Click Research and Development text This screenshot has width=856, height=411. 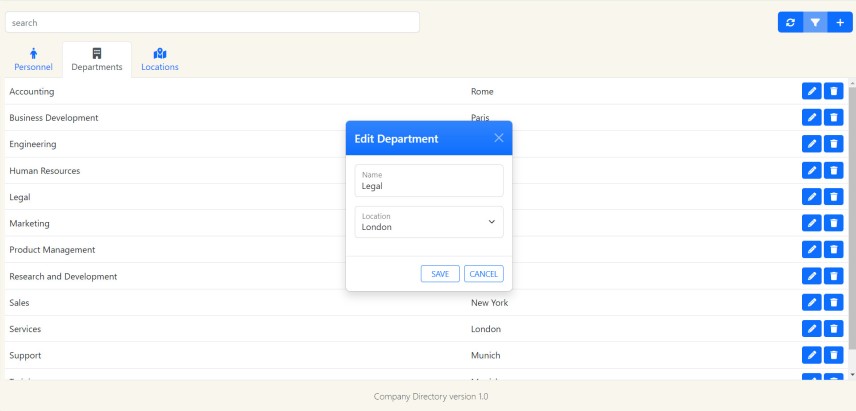tap(63, 277)
